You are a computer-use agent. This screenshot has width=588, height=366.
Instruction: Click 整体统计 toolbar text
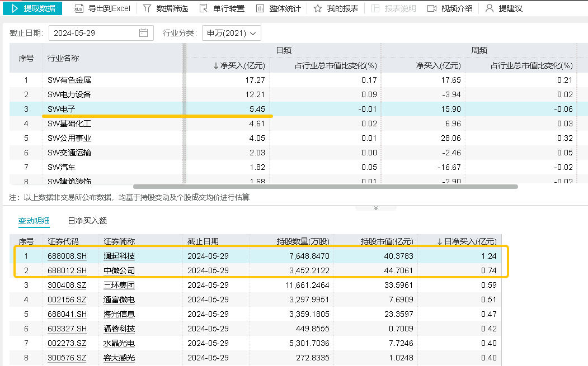coord(285,8)
